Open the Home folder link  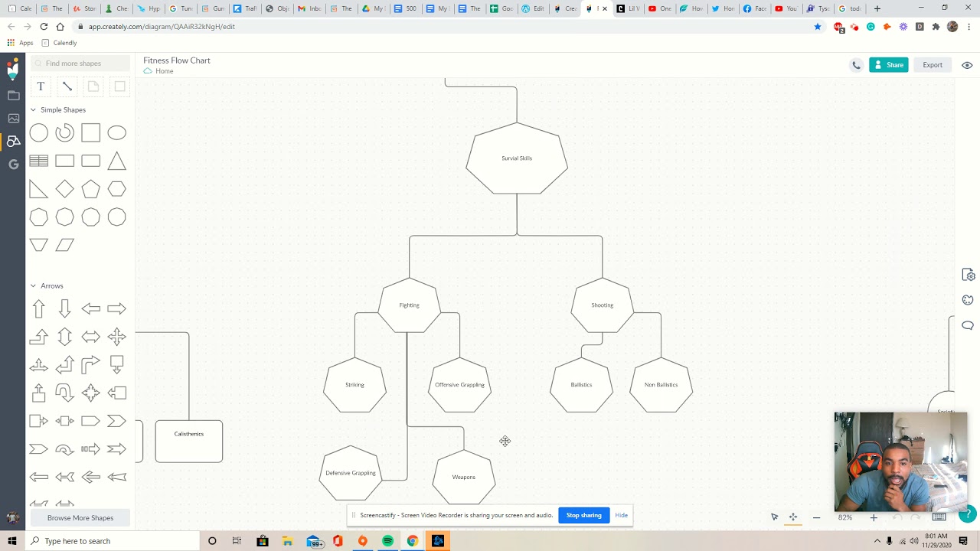tap(164, 71)
